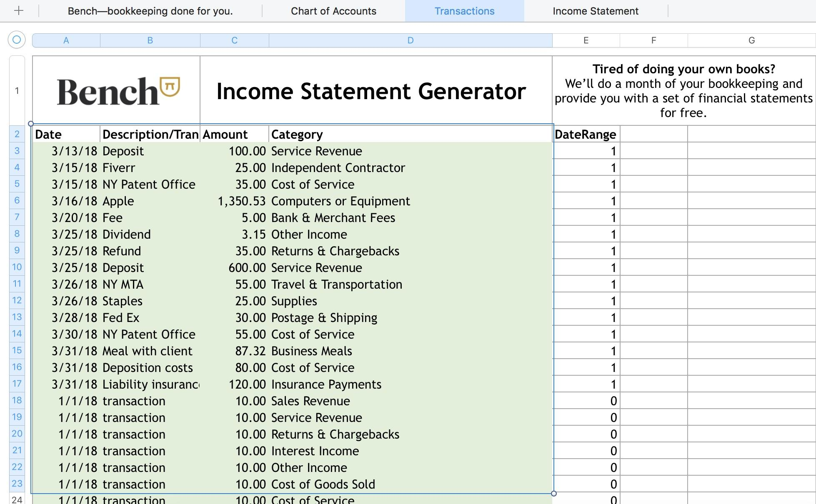Image resolution: width=816 pixels, height=504 pixels.
Task: Toggle DateRange value for row 18
Action: click(x=586, y=401)
